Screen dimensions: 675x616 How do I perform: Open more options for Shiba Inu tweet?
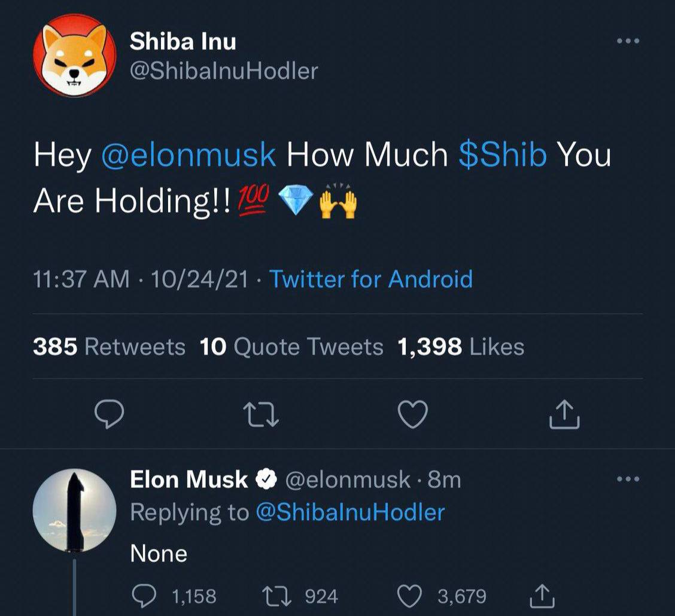tap(628, 41)
